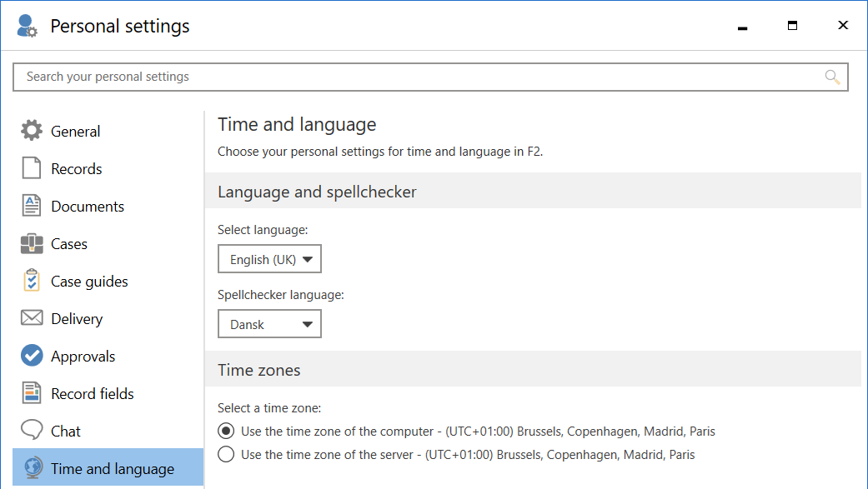Click the Delivery envelope icon

click(x=32, y=318)
